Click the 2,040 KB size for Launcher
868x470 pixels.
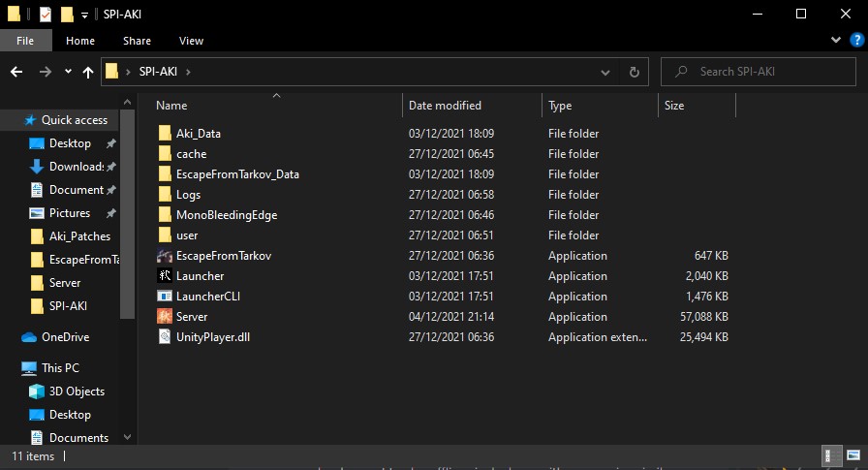tap(707, 276)
